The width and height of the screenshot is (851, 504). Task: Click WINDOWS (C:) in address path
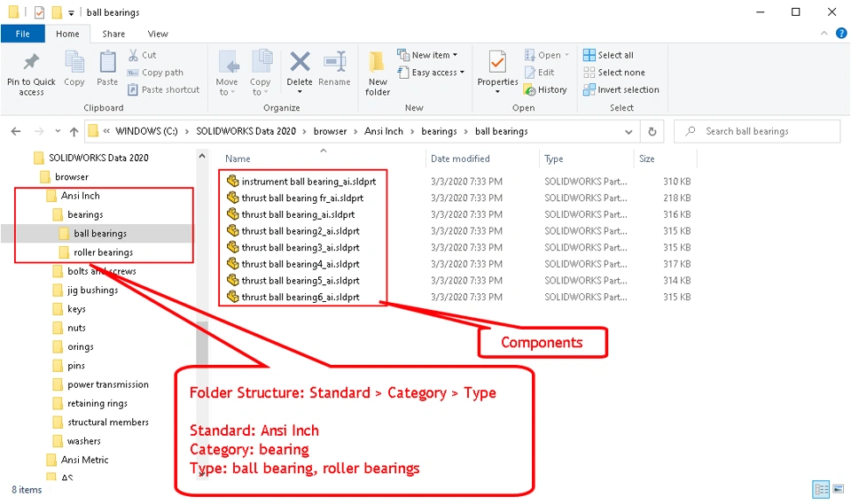tap(146, 131)
